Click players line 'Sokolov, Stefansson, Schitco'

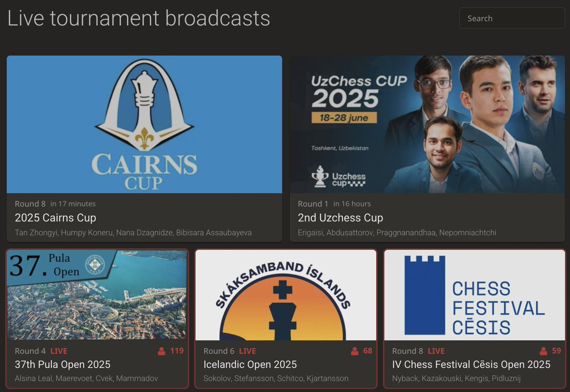point(276,379)
